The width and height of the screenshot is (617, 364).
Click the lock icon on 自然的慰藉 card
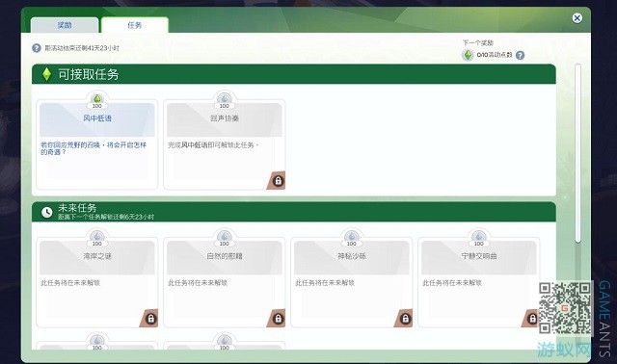click(278, 319)
